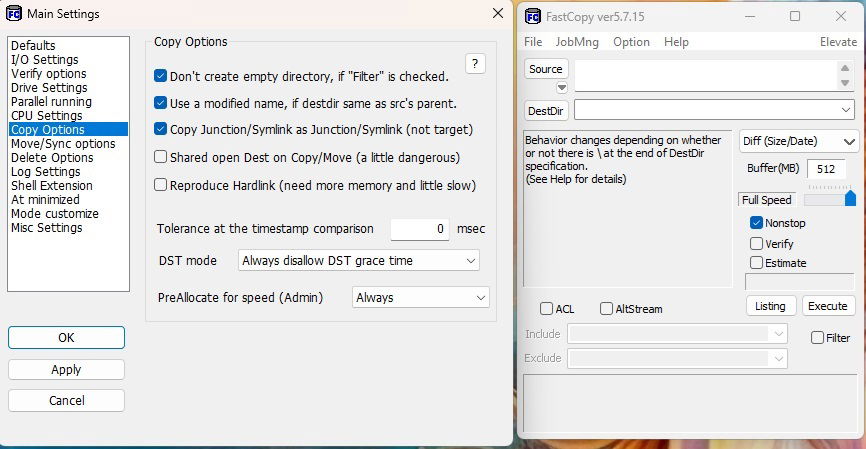Click the Full Speed slider handle
This screenshot has height=449, width=866.
pyautogui.click(x=851, y=198)
